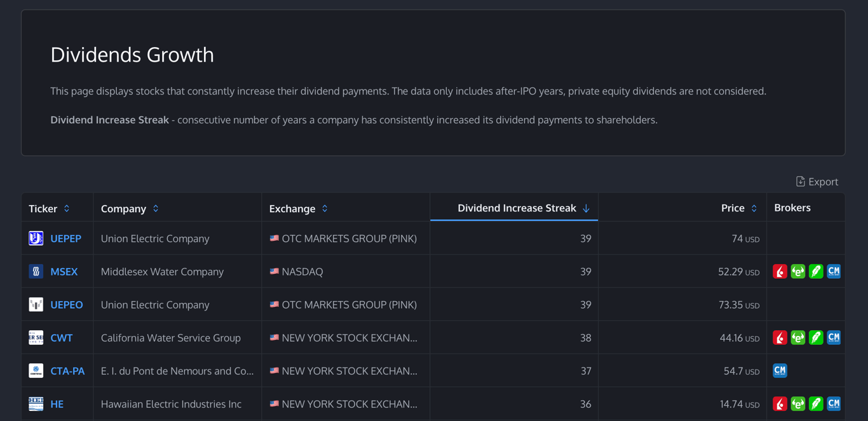
Task: Click the Brokers column header
Action: 792,208
